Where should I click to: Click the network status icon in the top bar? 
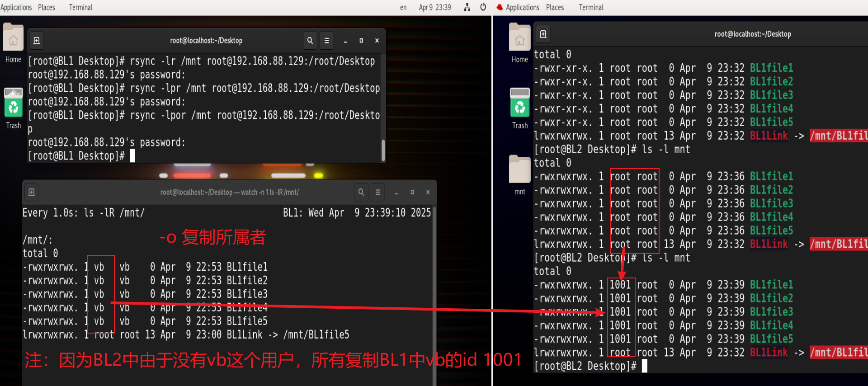coord(467,7)
